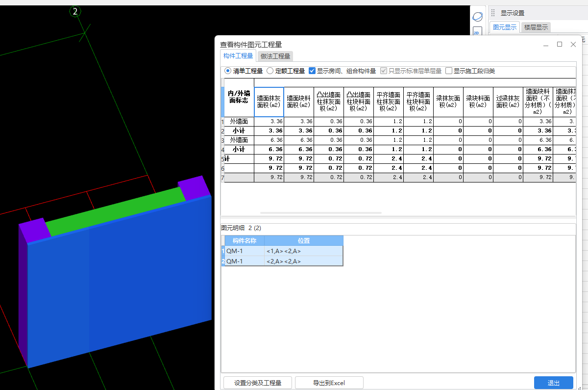Viewport: 588px width, 390px height.
Task: Switch to 2D view icon
Action: coord(476,32)
